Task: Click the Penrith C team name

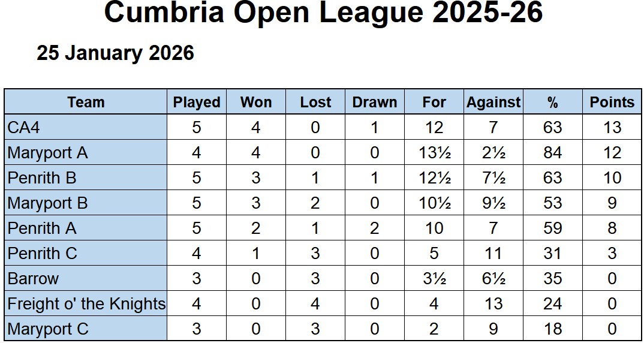Action: coord(43,254)
